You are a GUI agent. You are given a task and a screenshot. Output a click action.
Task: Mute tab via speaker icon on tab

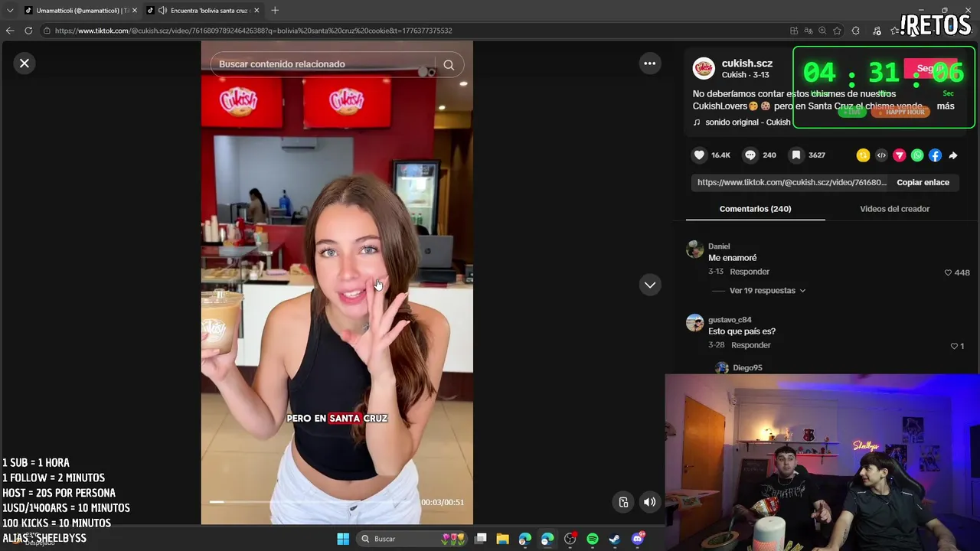pos(162,11)
